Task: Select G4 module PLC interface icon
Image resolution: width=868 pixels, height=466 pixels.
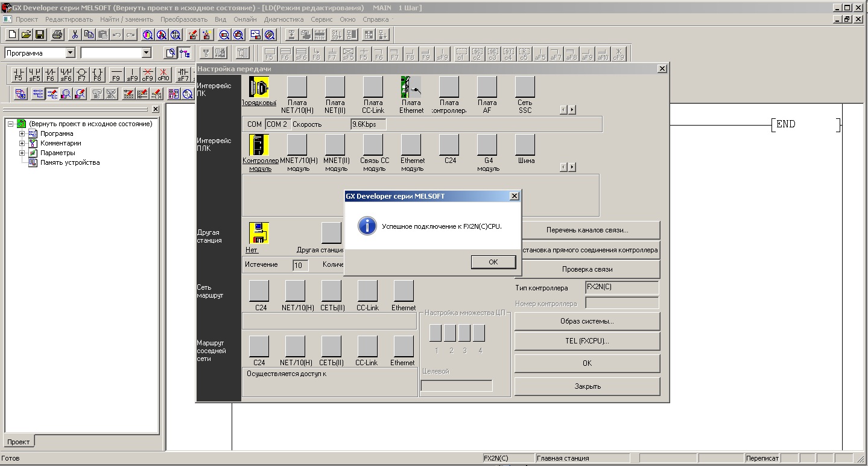Action: (487, 145)
